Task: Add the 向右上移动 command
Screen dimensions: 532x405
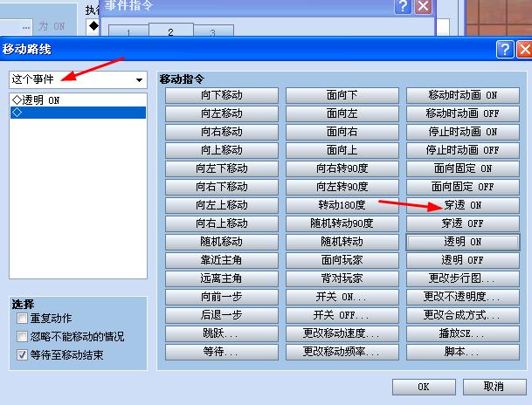Action: coord(222,223)
